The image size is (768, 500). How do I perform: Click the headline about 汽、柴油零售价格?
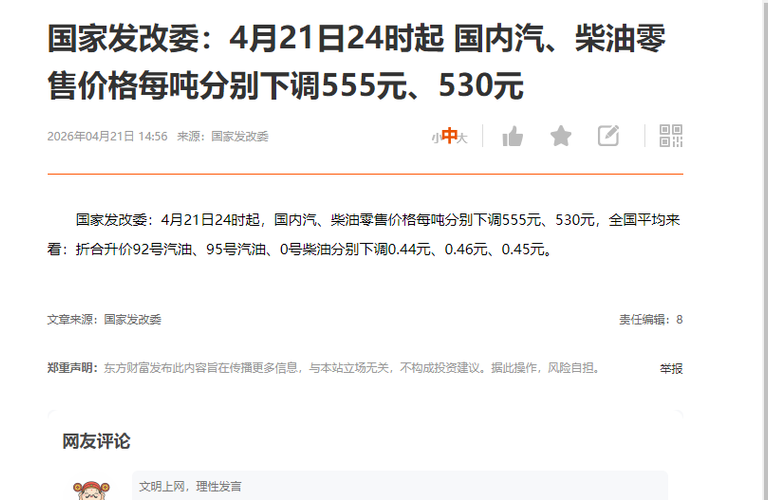tap(356, 62)
